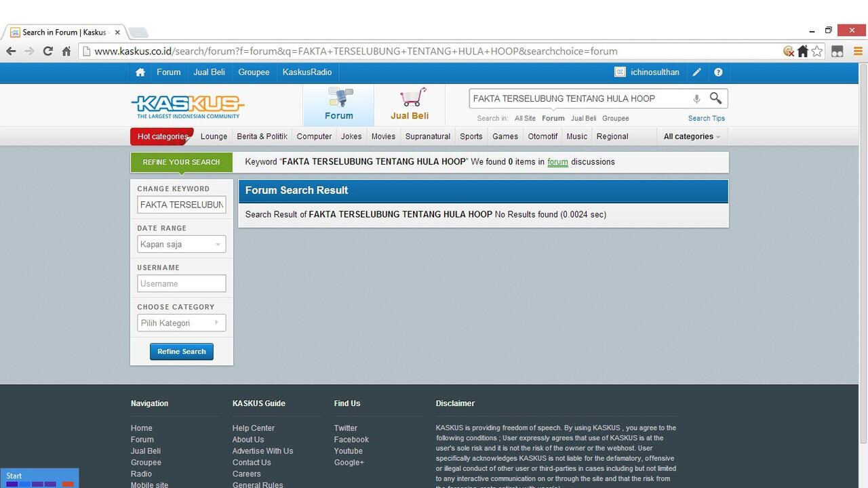Click the browser forward arrow
Image resolution: width=868 pixels, height=488 pixels.
[29, 51]
